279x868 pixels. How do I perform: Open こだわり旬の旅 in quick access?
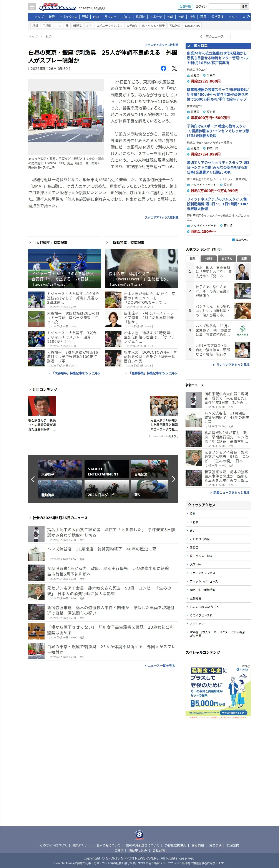point(199,539)
